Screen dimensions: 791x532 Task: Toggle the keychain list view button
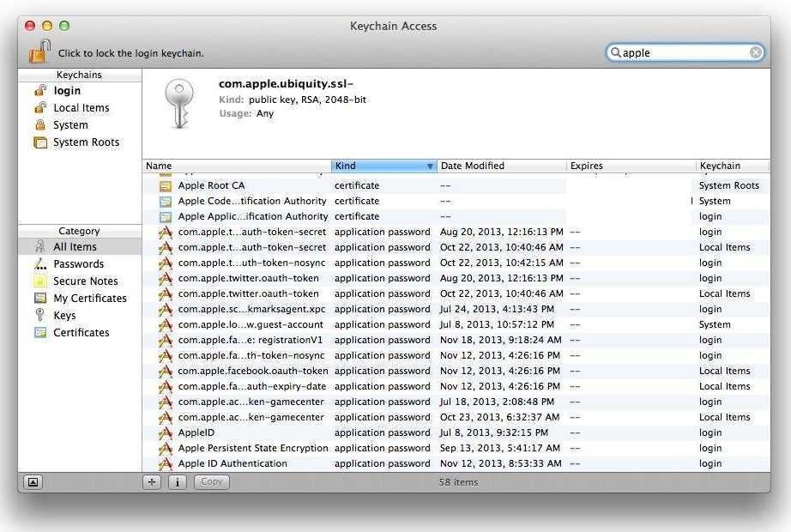(x=33, y=482)
